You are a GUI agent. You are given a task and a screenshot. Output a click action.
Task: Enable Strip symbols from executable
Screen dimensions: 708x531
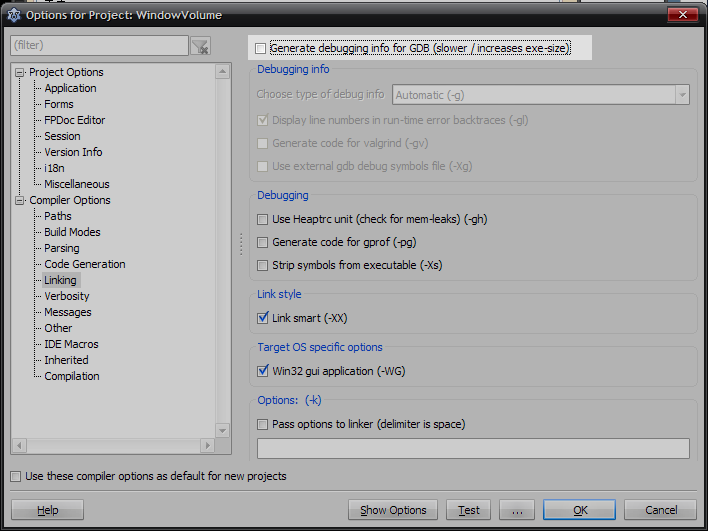262,266
